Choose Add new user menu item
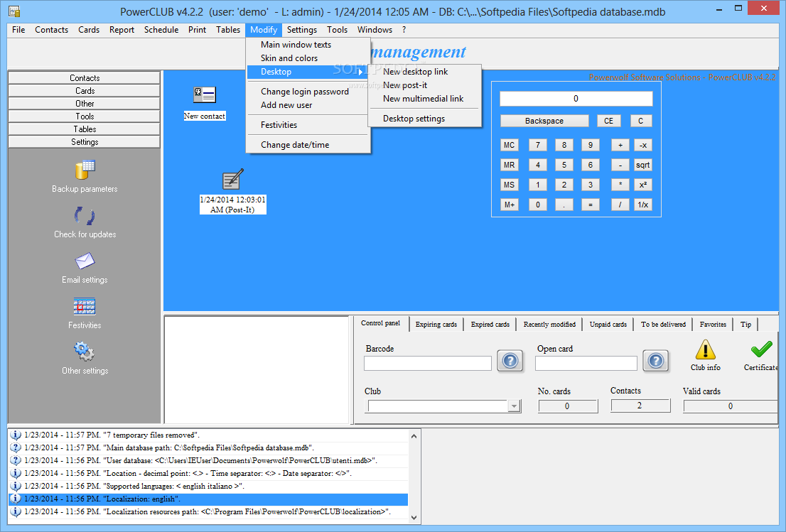This screenshot has height=532, width=786. pos(308,105)
